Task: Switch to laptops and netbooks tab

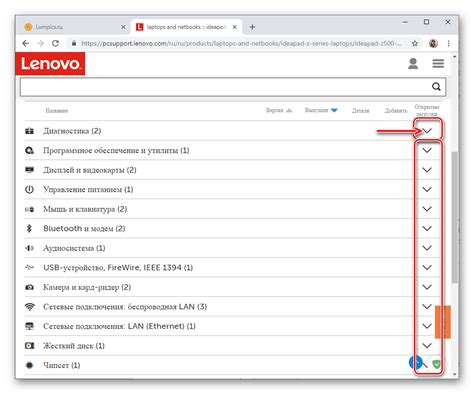Action: [186, 27]
